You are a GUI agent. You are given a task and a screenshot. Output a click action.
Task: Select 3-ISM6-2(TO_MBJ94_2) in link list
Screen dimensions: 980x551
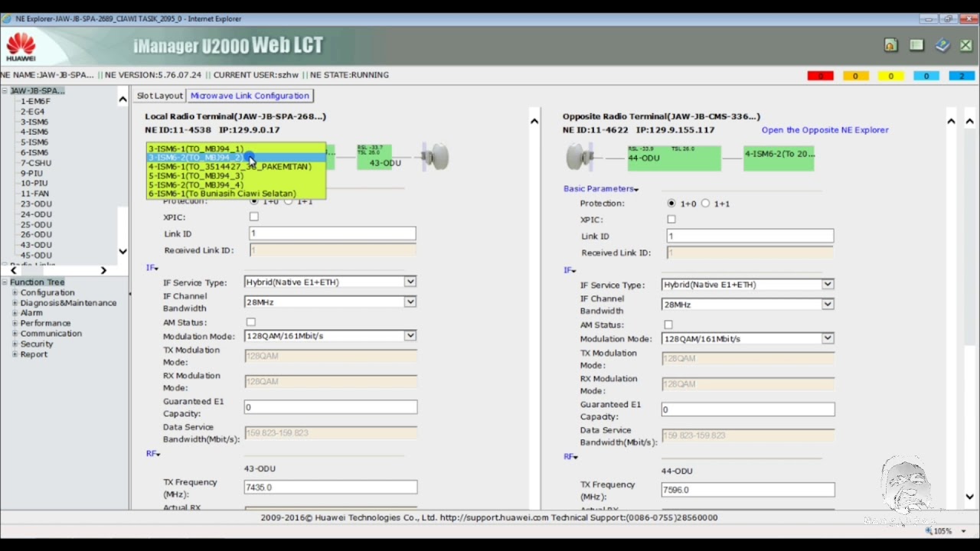(x=236, y=157)
